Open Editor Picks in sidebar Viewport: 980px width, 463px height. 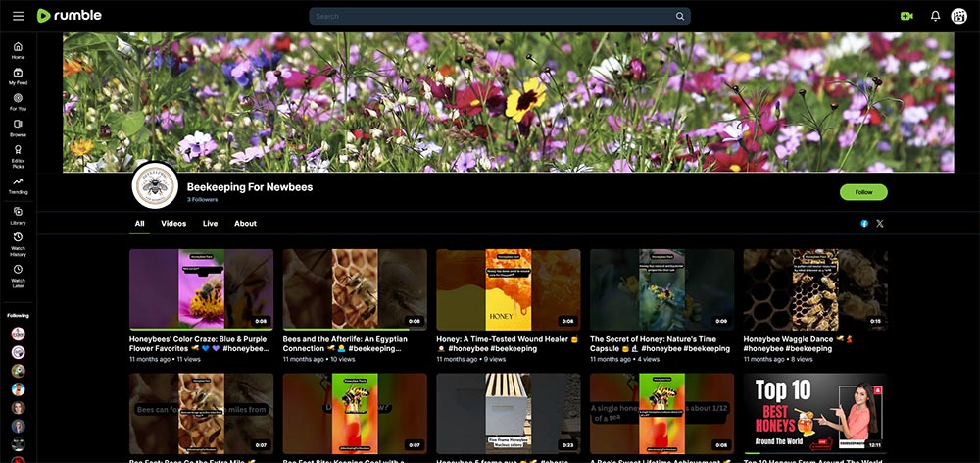(x=18, y=155)
